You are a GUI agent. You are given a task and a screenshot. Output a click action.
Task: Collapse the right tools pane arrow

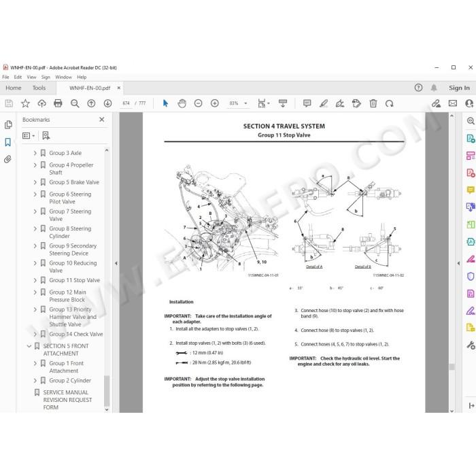tap(458, 263)
